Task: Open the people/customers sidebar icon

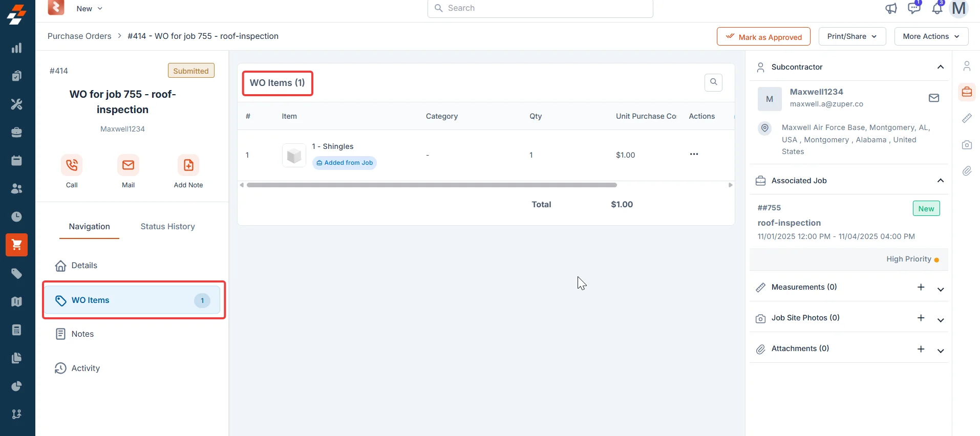Action: [17, 189]
